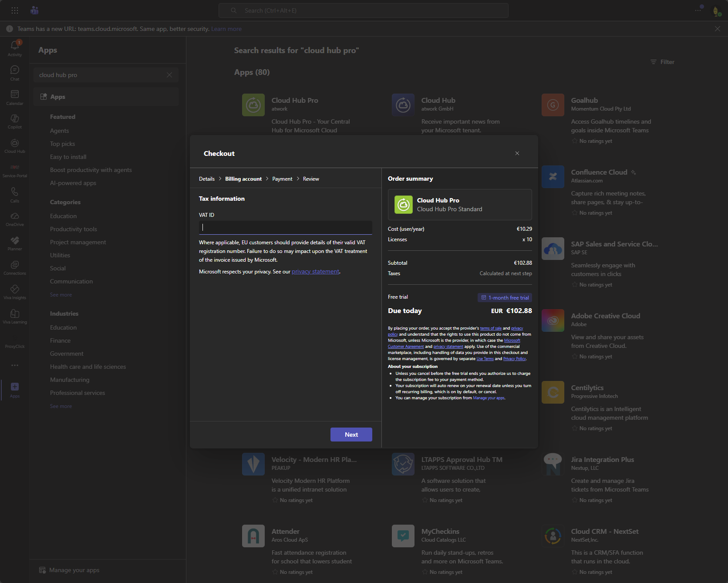Browse the Top picks list
Image resolution: width=728 pixels, height=583 pixels.
click(62, 144)
